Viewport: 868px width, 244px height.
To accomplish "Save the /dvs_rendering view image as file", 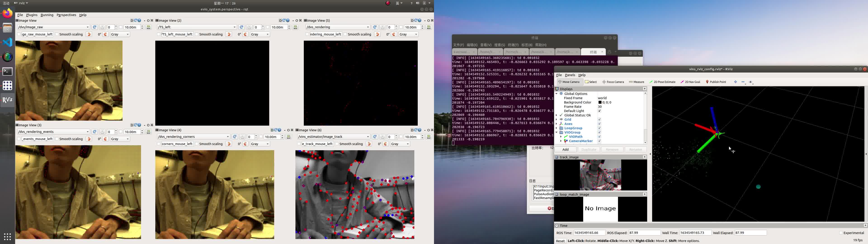I will (429, 27).
